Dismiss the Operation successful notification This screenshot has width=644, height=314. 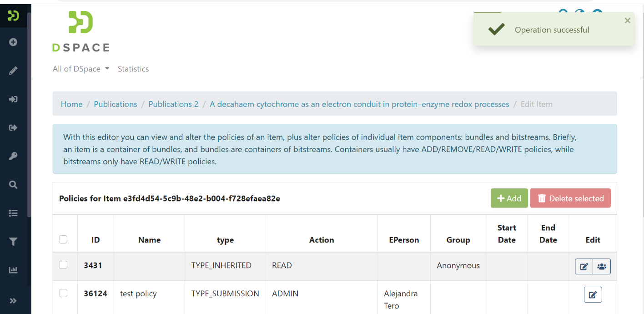[628, 20]
